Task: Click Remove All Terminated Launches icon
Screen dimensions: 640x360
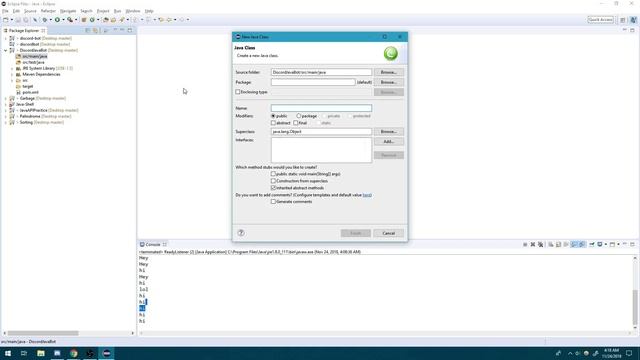Action: [x=540, y=244]
